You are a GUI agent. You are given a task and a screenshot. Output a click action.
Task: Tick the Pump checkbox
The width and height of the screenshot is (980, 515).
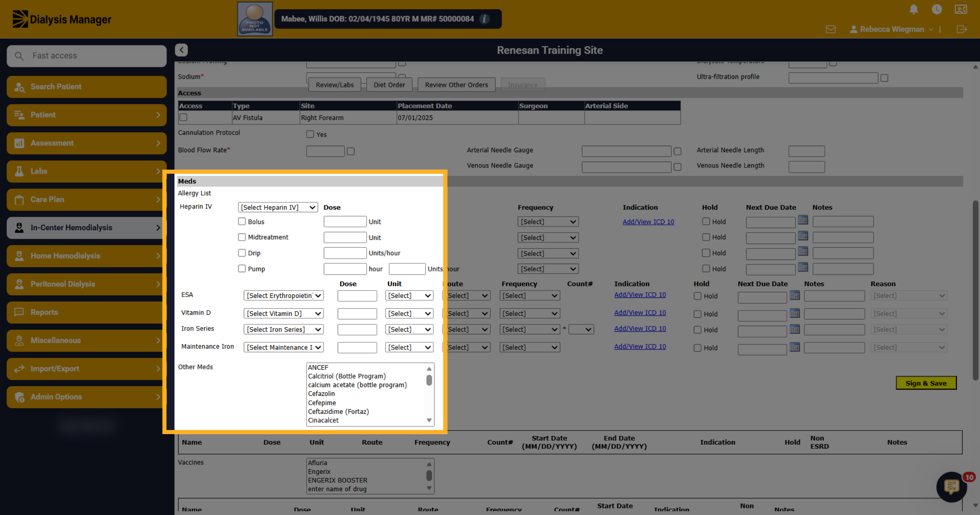(x=242, y=269)
